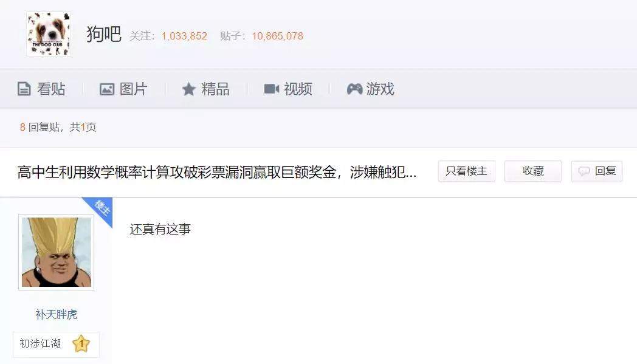Click the blue 楼主 corner ribbon
The height and width of the screenshot is (364, 637).
click(100, 210)
